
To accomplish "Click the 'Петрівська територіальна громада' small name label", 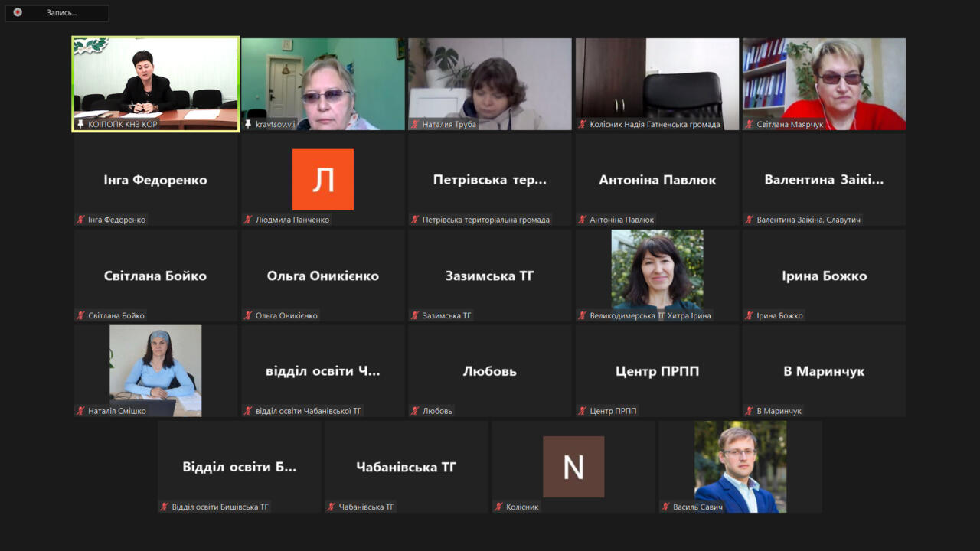I will coord(486,220).
